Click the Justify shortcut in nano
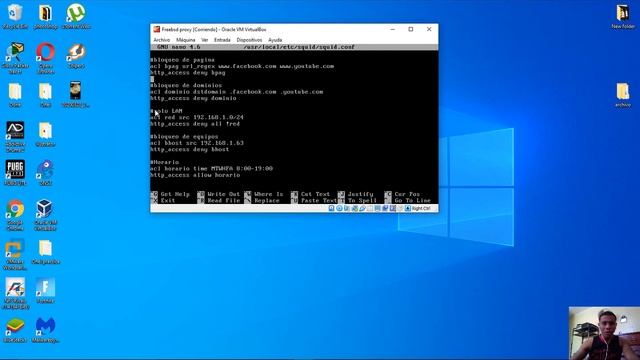 point(356,194)
